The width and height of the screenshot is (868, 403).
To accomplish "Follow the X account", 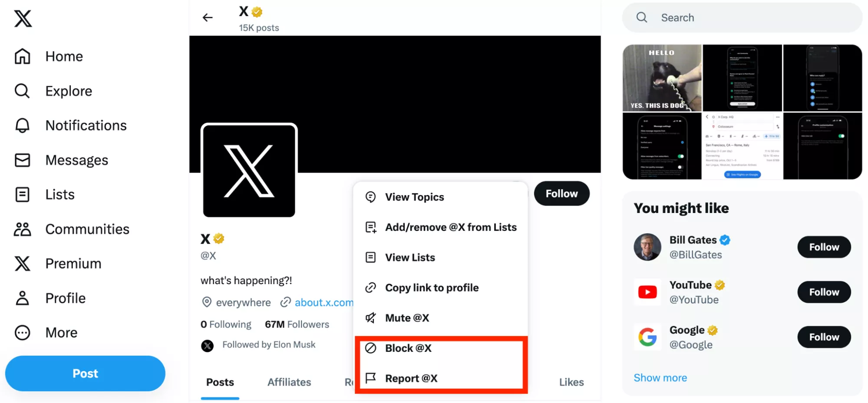I will click(x=561, y=193).
